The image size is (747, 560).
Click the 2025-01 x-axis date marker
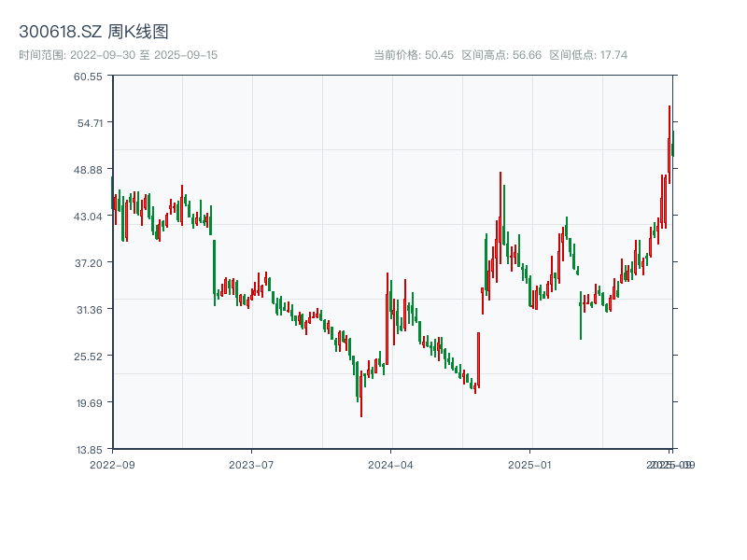point(531,464)
